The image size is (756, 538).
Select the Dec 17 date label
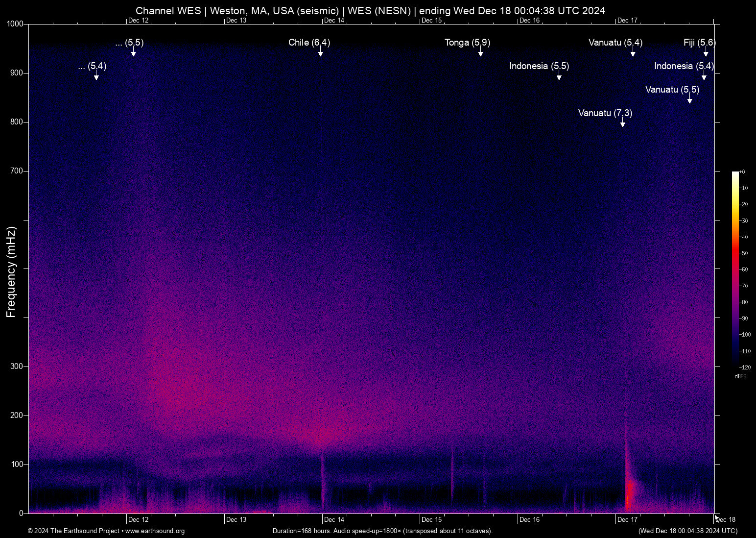pos(627,519)
